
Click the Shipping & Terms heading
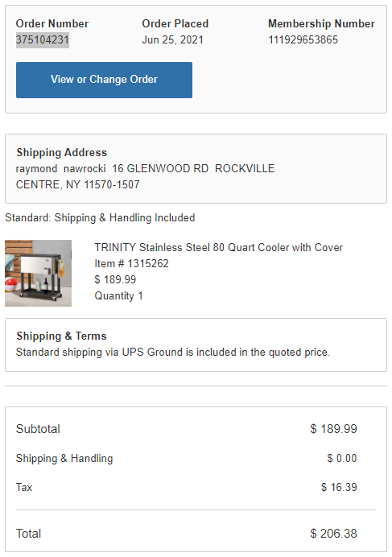tap(61, 336)
